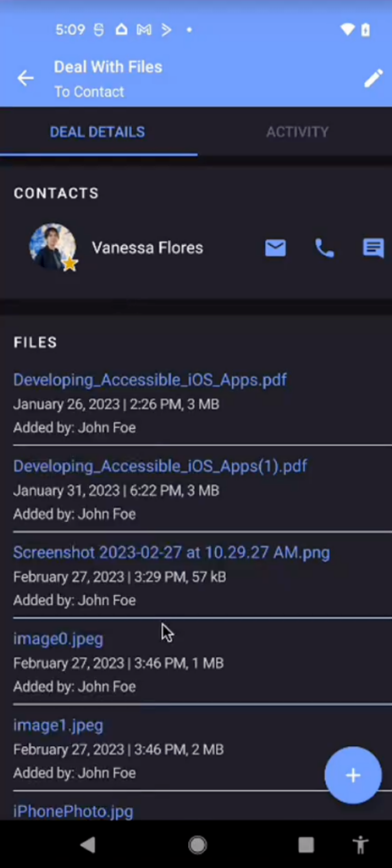Open Developing_Accessible_iOS_Apps.pdf file
392x868 pixels.
pyautogui.click(x=150, y=380)
